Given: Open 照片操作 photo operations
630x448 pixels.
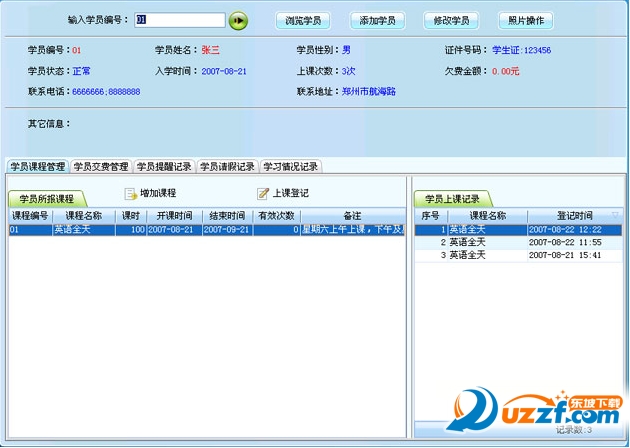Looking at the screenshot, I should click(x=526, y=20).
